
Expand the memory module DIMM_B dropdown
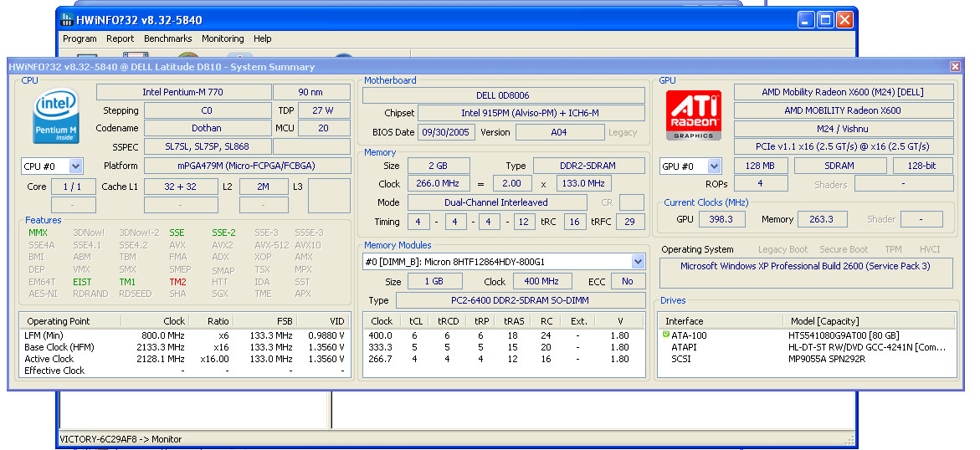638,261
